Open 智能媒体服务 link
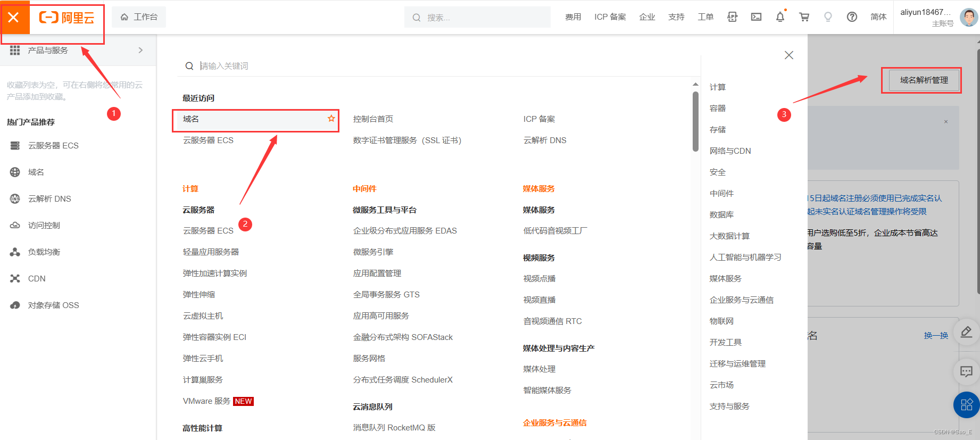 (x=547, y=391)
